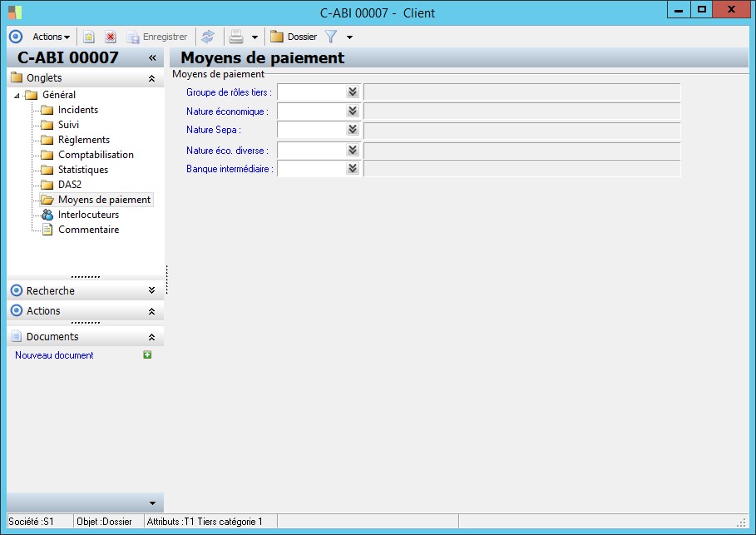The width and height of the screenshot is (756, 535).
Task: Click the Interlocuteurs people icon
Action: 47,214
